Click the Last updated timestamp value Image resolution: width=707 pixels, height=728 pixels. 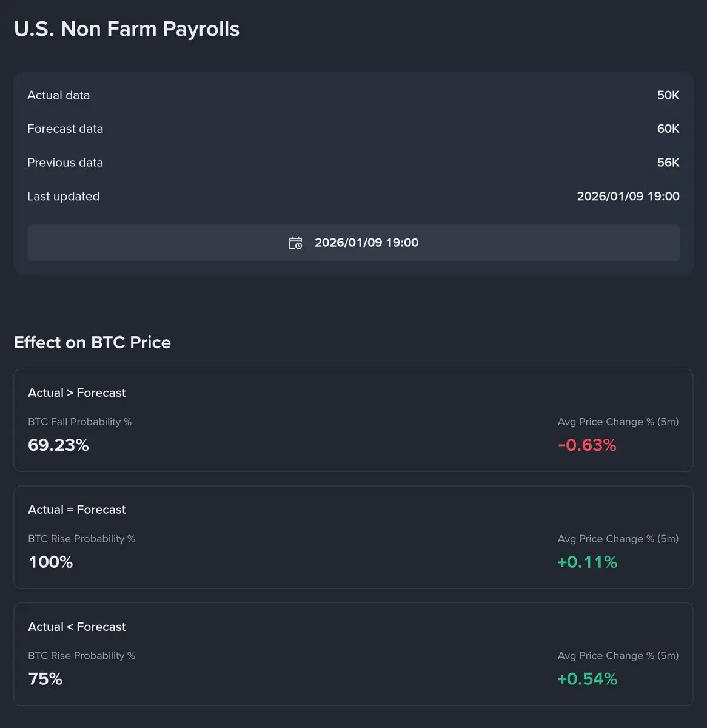[x=628, y=197]
